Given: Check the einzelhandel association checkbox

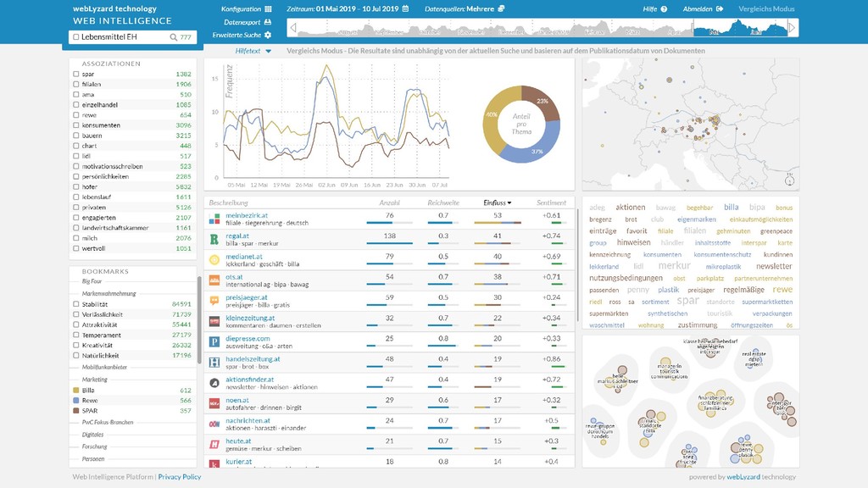Looking at the screenshot, I should click(x=75, y=104).
